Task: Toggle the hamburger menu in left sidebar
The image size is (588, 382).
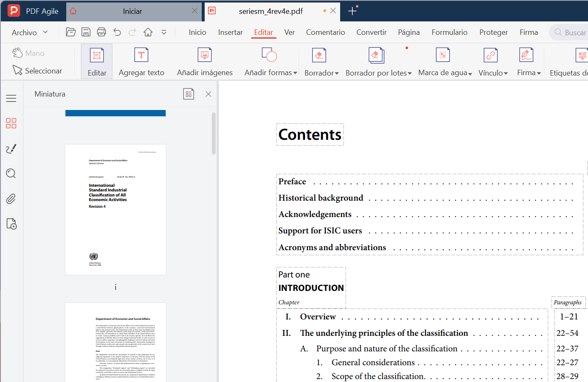Action: click(11, 98)
